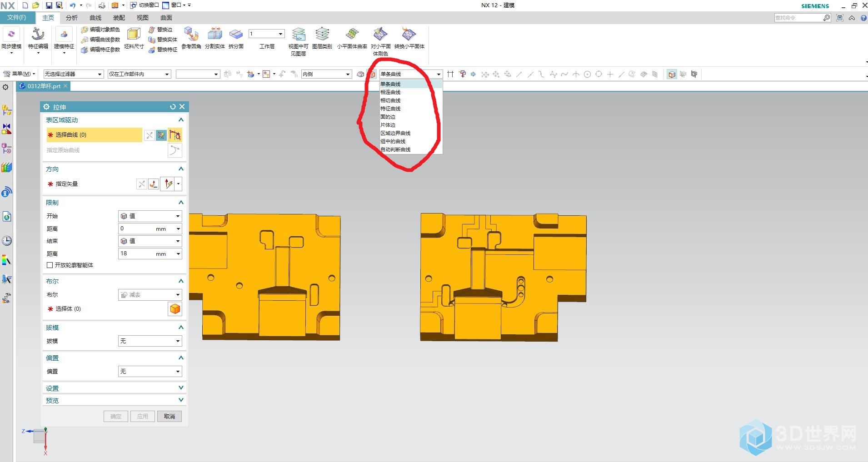Screen dimensions: 868x462
Task: Click the 选择曲线 (0) selection row
Action: [x=94, y=135]
